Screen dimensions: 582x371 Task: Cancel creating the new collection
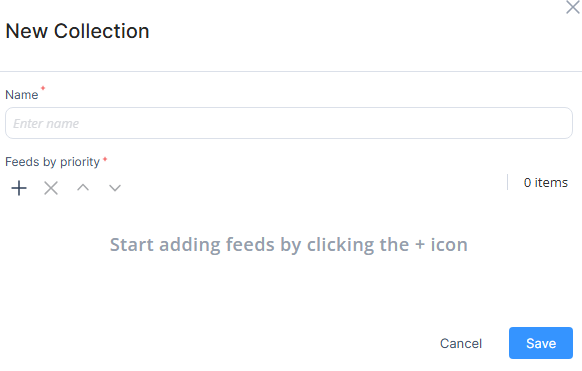pos(461,343)
